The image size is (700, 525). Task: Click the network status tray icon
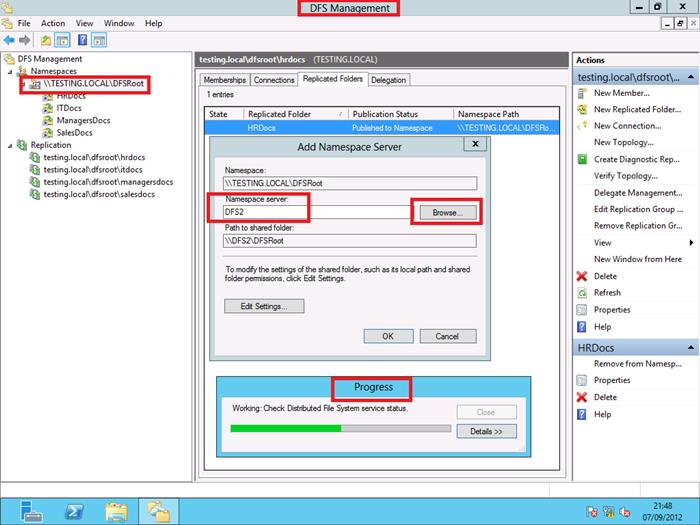(609, 512)
